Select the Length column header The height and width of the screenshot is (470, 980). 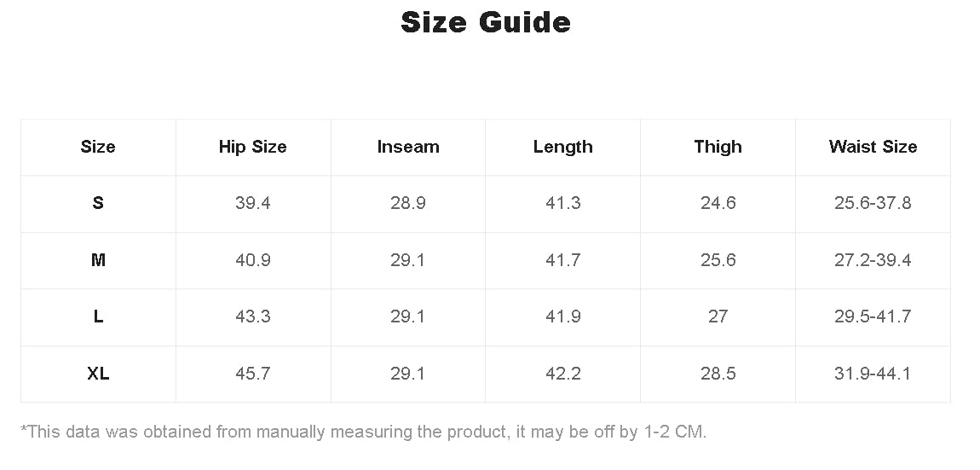562,147
